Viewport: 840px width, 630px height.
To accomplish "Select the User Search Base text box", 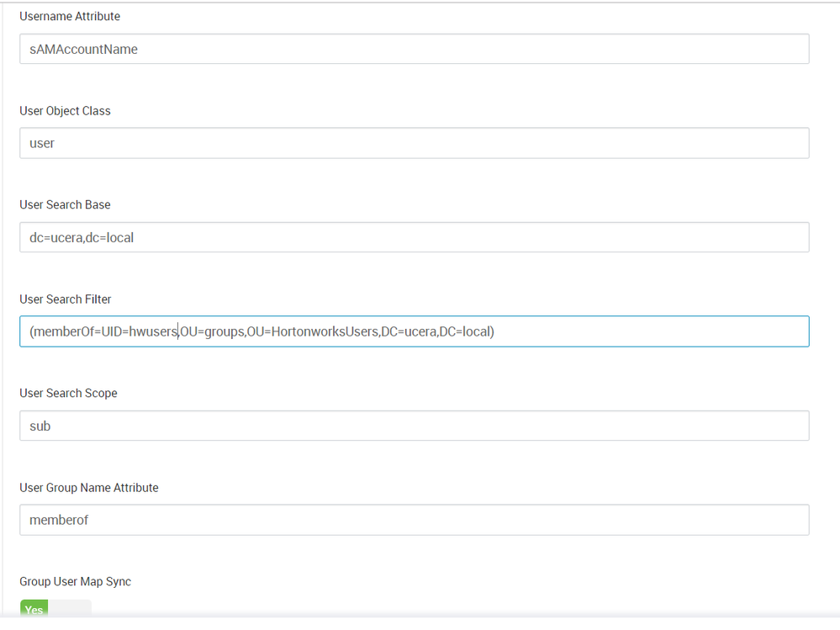I will pyautogui.click(x=414, y=237).
